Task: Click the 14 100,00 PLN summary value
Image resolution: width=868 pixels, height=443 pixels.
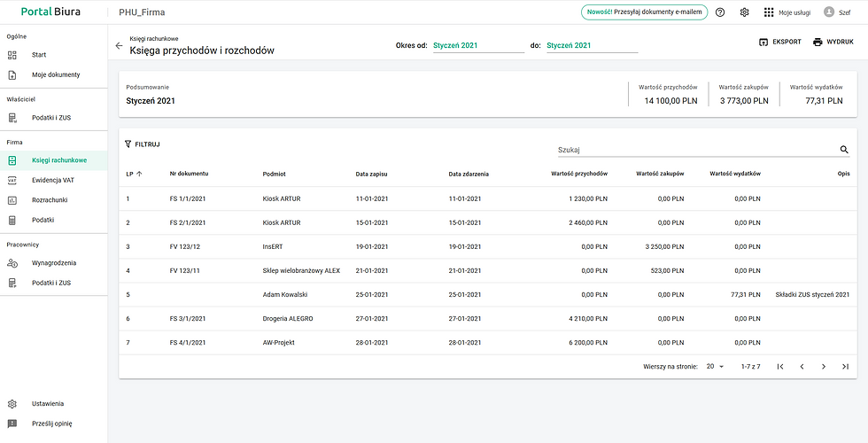Action: [671, 101]
